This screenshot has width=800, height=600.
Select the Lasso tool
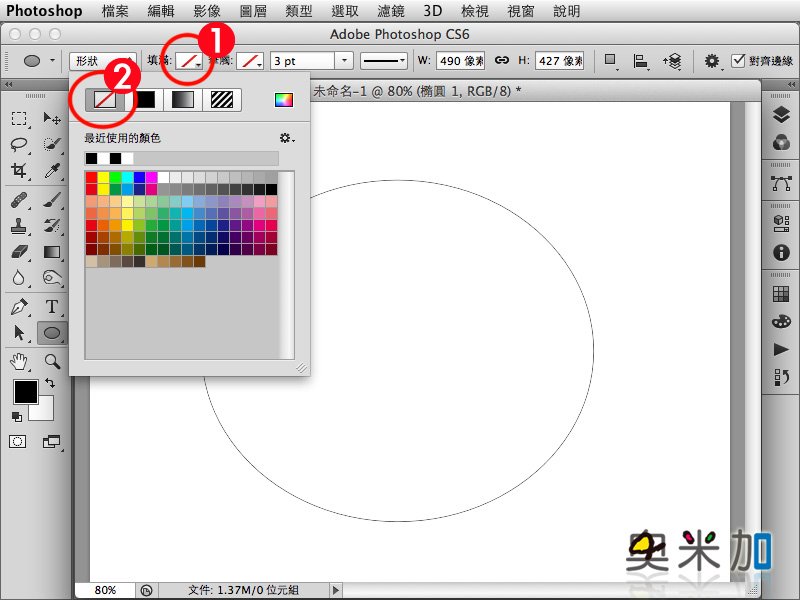click(x=19, y=144)
